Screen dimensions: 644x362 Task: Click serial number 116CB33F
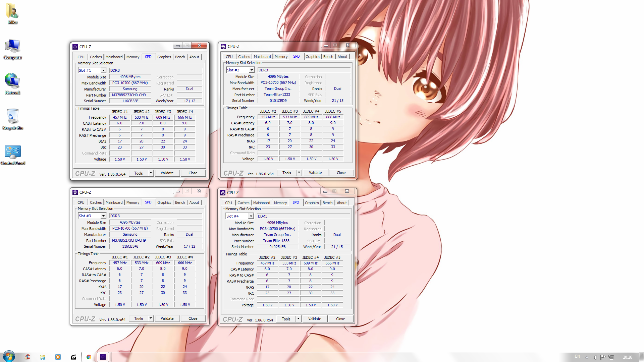pos(130,101)
